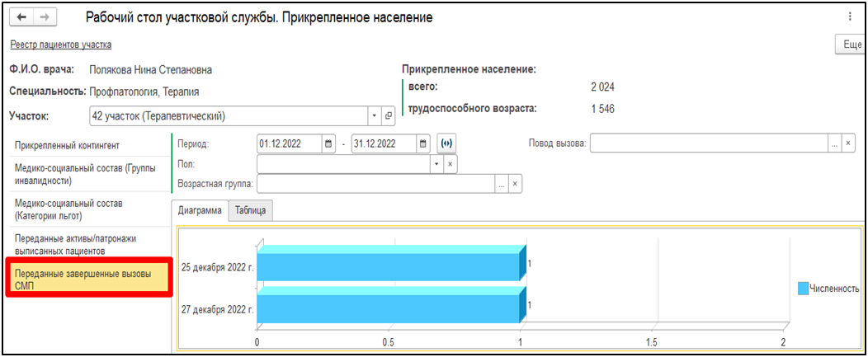
Task: Open Повод вызова selection dialog
Action: [834, 143]
